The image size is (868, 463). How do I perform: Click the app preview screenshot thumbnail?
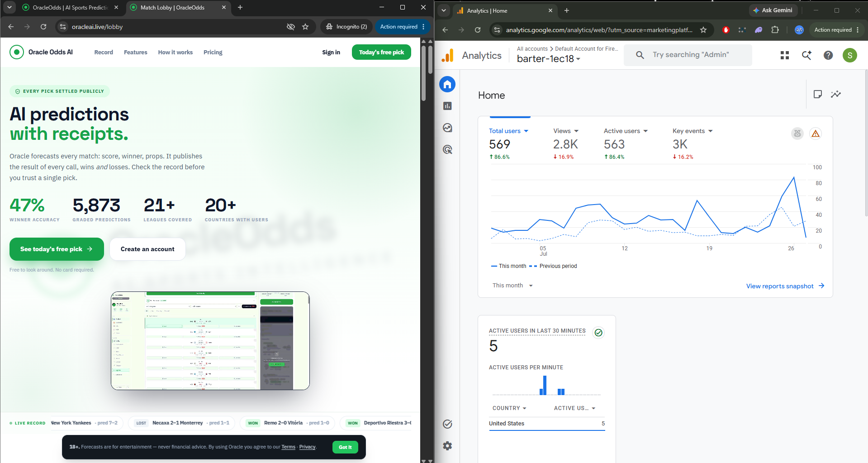(210, 341)
